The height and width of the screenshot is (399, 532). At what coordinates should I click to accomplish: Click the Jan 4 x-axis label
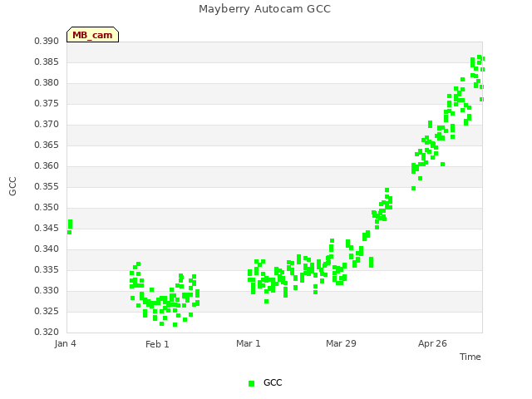point(65,343)
